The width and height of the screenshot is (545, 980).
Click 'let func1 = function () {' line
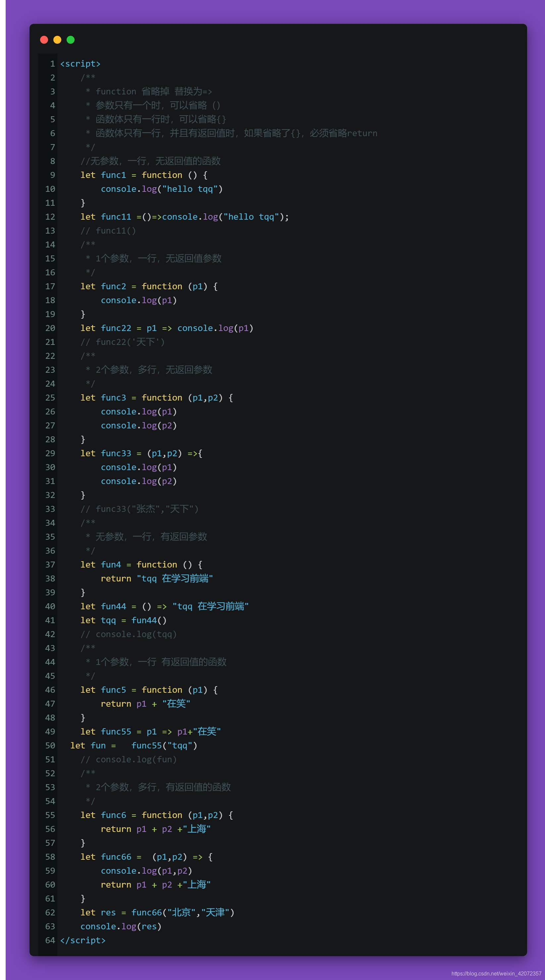click(x=144, y=175)
